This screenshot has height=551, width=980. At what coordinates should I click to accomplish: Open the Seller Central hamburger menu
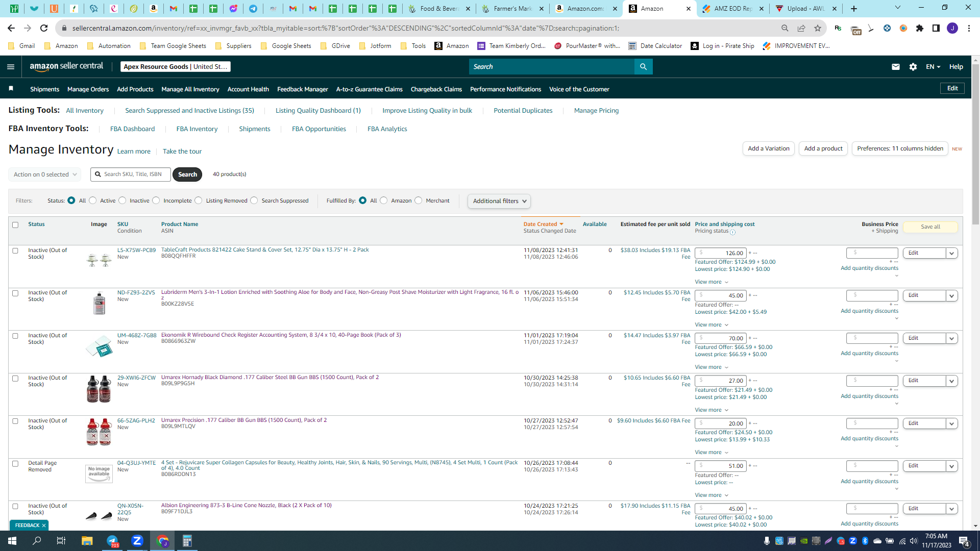(x=11, y=67)
